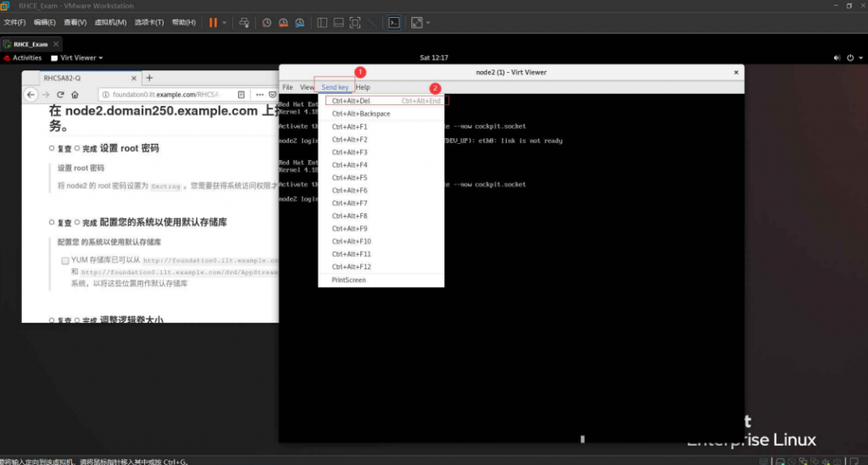Open the snapshot manager blue clock icon
This screenshot has height=465, width=868.
(x=299, y=23)
